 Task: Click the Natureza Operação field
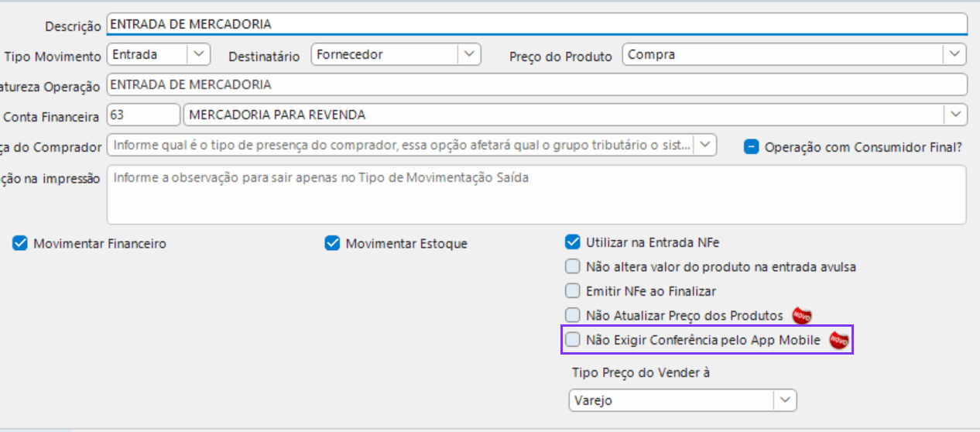tap(536, 84)
